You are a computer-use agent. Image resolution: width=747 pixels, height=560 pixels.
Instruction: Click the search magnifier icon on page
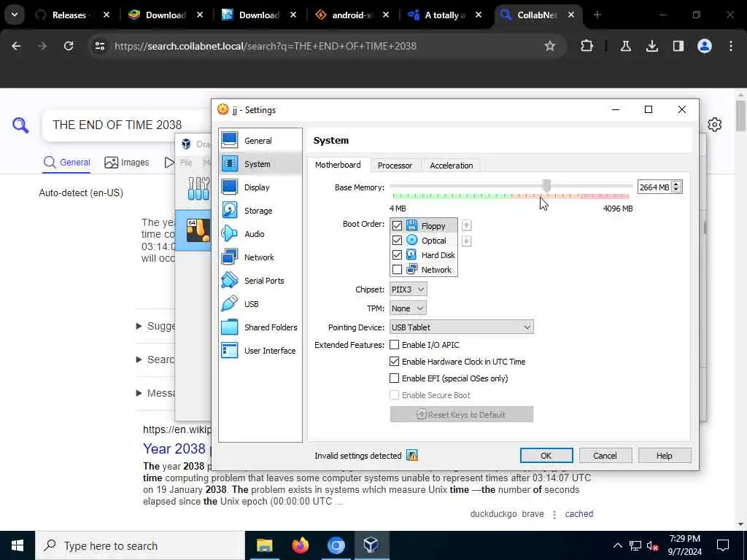[20, 125]
